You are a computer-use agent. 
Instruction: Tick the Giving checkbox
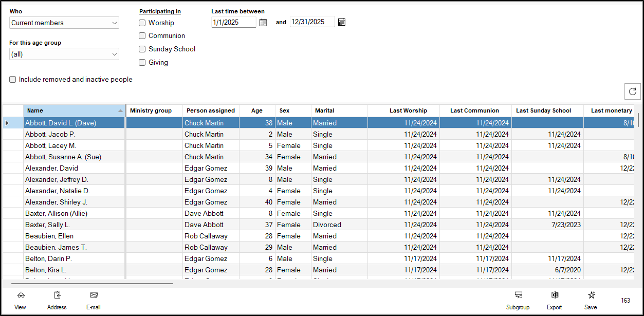(142, 63)
